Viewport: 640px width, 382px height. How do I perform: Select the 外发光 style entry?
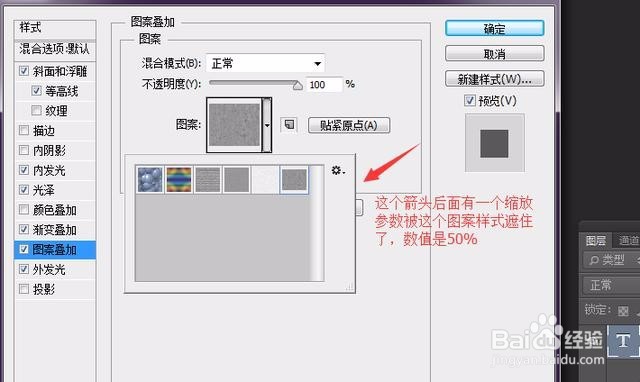point(49,269)
